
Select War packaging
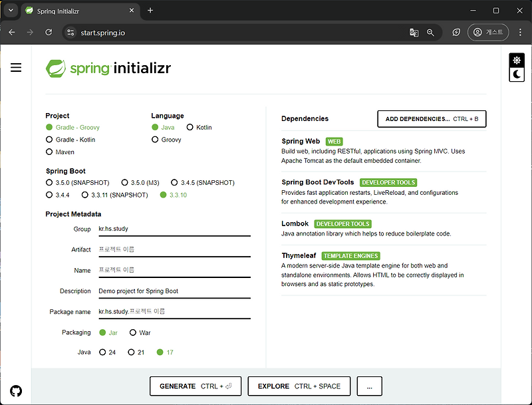133,332
